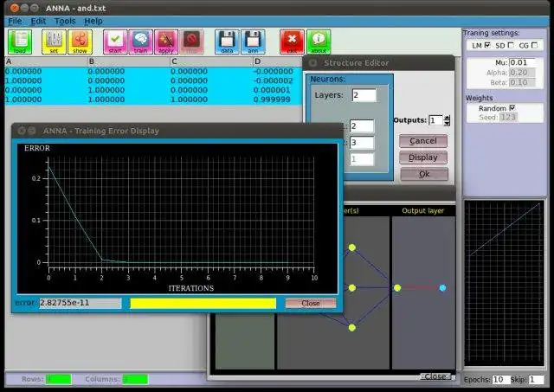This screenshot has width=554, height=392.
Task: Click the pink start icon
Action: tap(115, 42)
